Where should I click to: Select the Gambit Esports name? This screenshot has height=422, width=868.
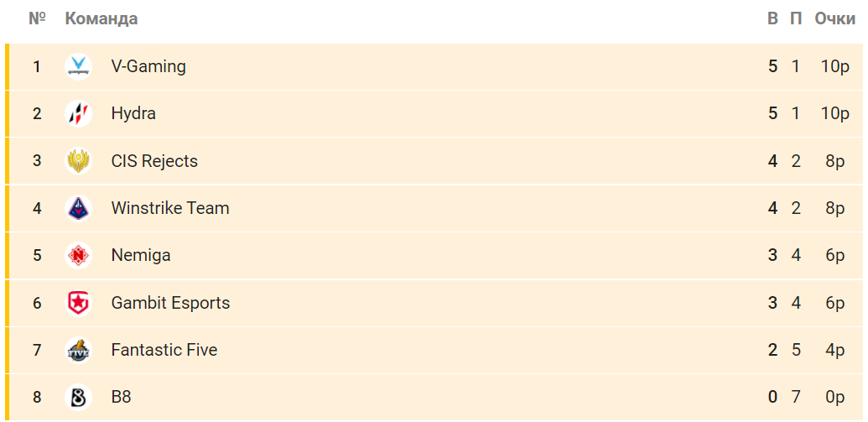(170, 303)
